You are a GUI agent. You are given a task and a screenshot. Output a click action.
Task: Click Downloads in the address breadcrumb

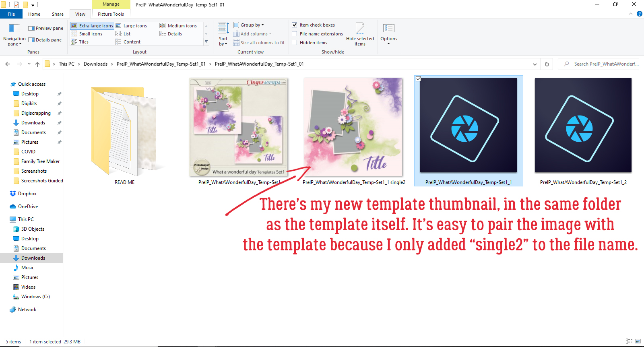tap(95, 64)
